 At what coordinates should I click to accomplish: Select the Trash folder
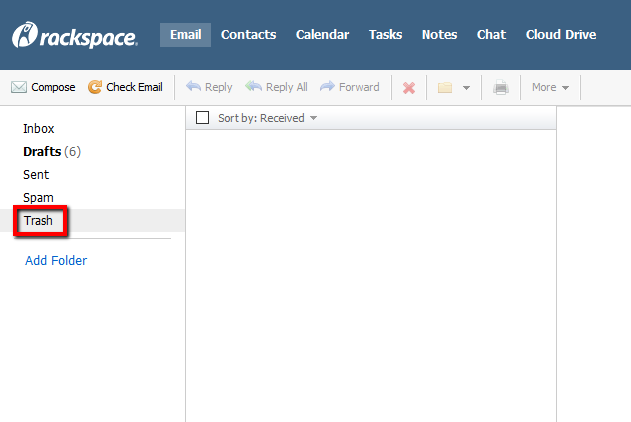[x=38, y=220]
